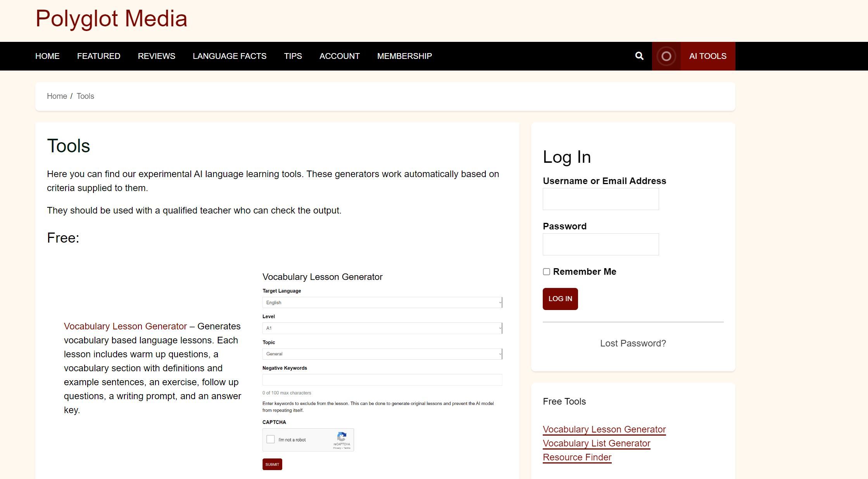Click the AI Tools button

click(708, 56)
